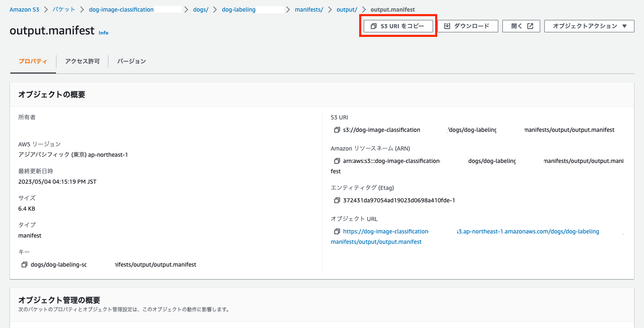Open バケット breadcrumb link
Image resolution: width=644 pixels, height=328 pixels.
point(64,10)
